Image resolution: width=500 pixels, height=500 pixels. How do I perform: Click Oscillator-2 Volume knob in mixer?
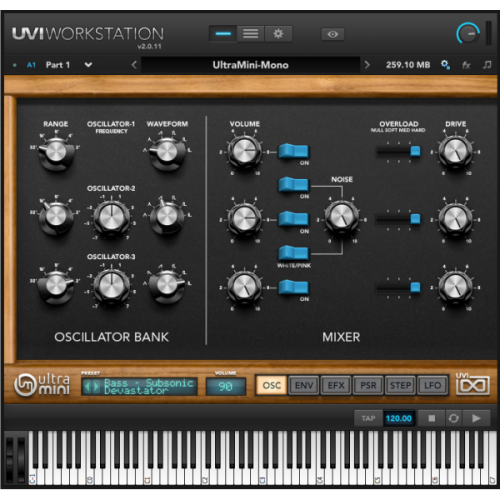[245, 219]
